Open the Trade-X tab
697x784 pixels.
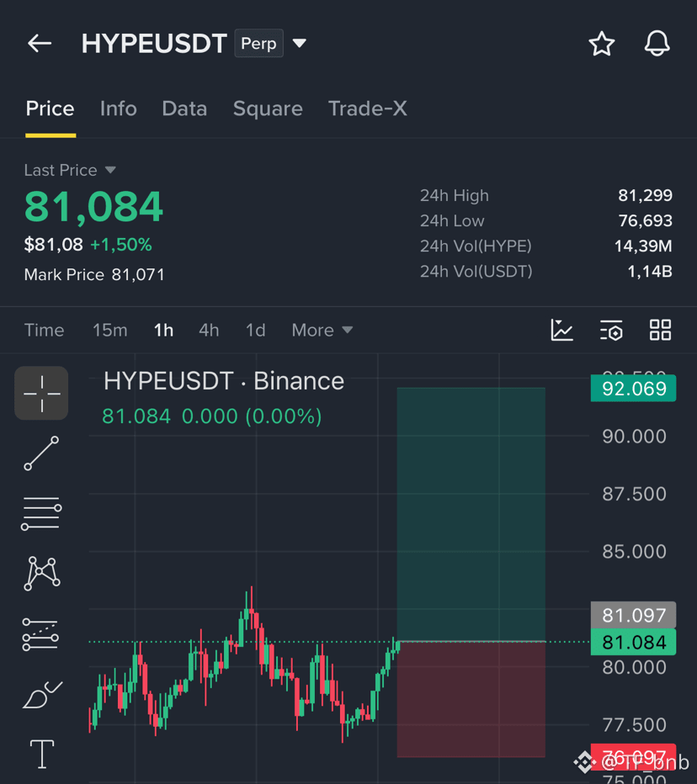pos(368,109)
